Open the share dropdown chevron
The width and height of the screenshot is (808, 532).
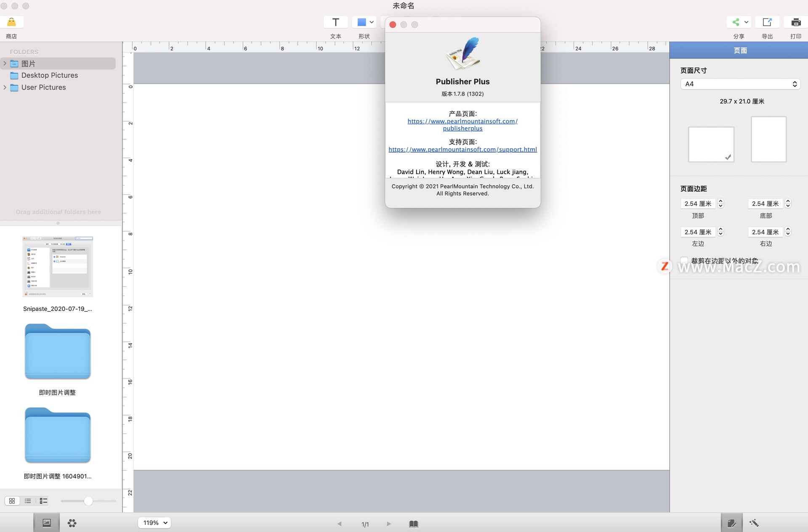point(746,22)
